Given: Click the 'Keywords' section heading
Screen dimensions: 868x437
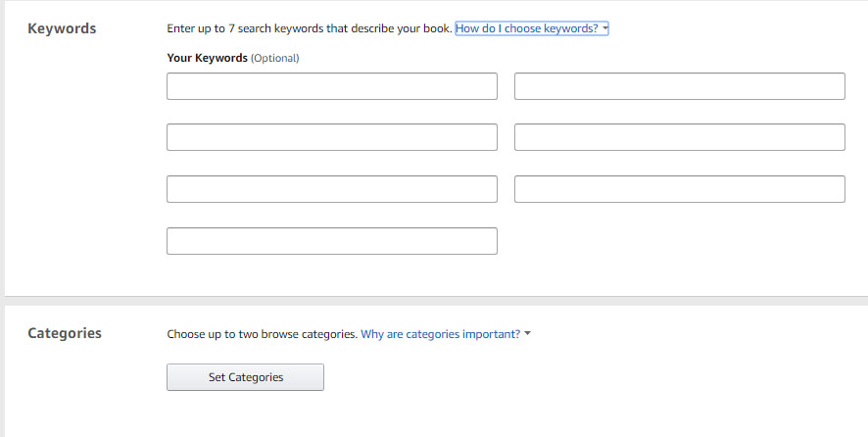Looking at the screenshot, I should (x=62, y=28).
